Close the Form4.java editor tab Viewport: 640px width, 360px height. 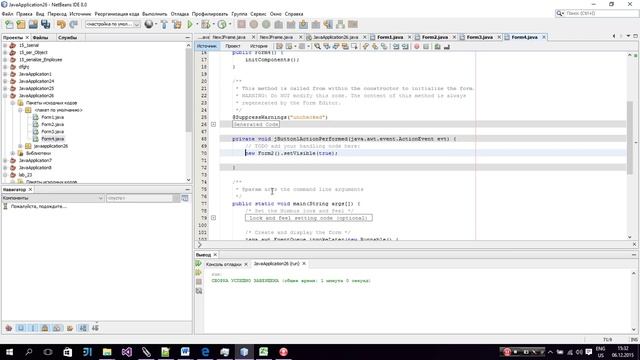coord(544,37)
